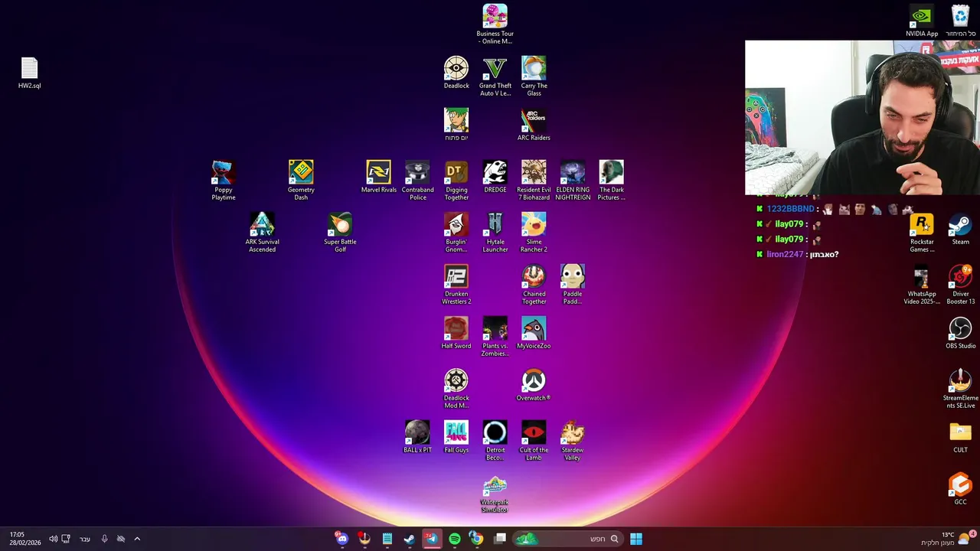
Task: Open Carry The Glass shortcut
Action: pyautogui.click(x=534, y=76)
